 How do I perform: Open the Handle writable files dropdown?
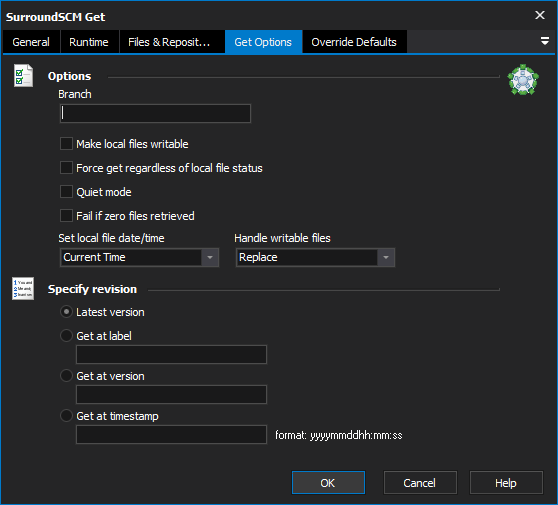[315, 257]
